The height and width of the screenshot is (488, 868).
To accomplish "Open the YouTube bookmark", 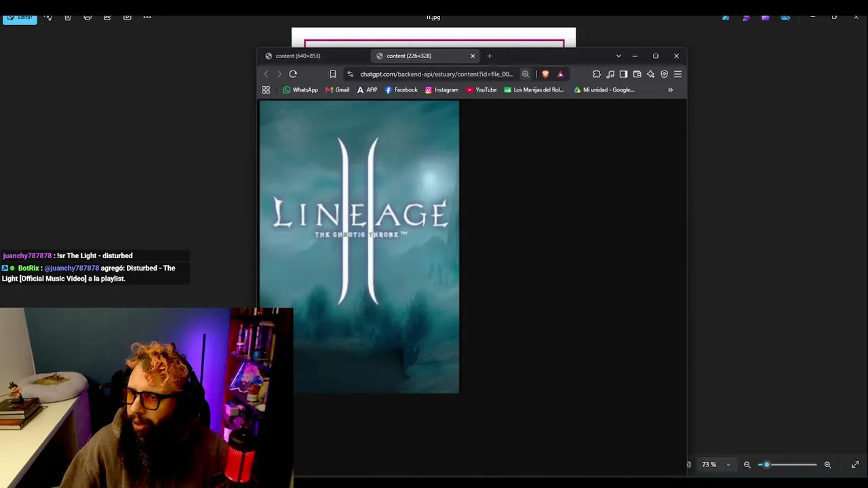I will (x=481, y=89).
